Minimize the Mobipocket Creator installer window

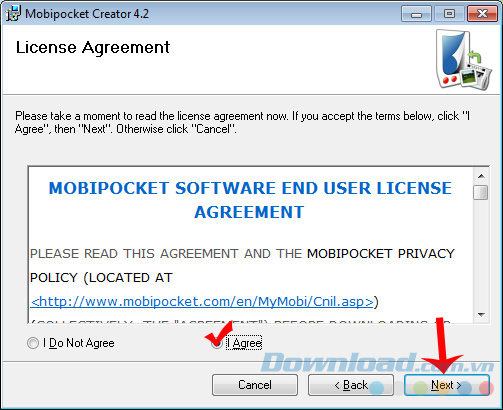click(416, 14)
